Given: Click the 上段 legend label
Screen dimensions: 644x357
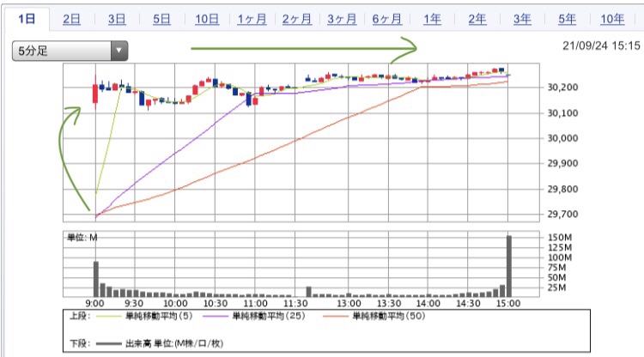Looking at the screenshot, I should tap(80, 316).
